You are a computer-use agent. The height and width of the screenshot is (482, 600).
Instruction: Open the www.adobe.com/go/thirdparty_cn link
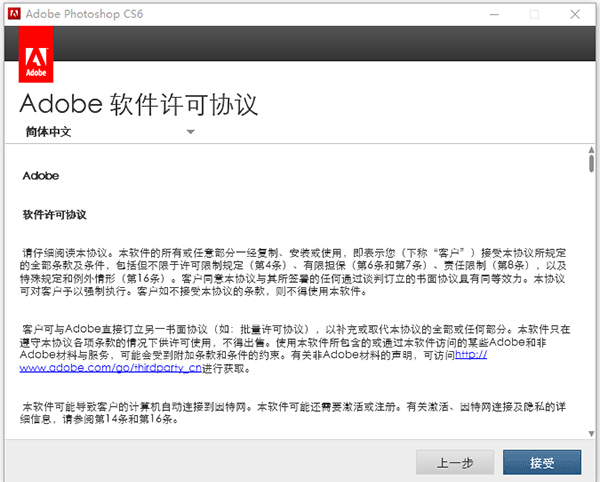pos(88,369)
